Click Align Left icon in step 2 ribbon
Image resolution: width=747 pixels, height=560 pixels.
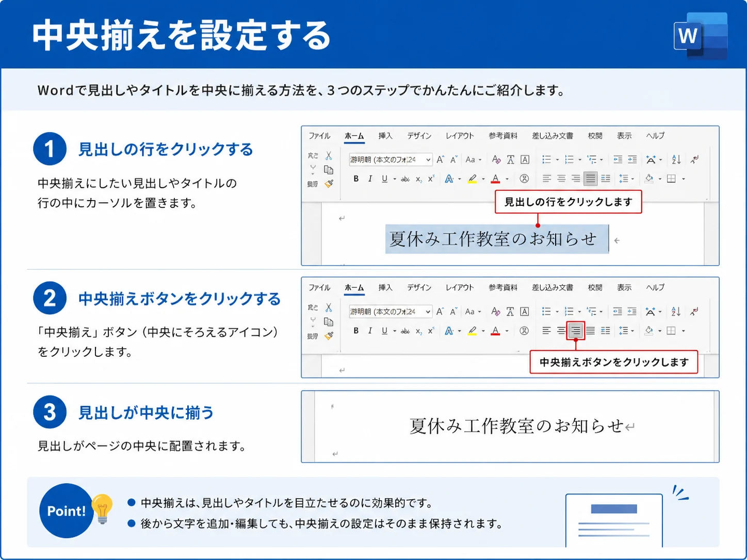tap(546, 331)
